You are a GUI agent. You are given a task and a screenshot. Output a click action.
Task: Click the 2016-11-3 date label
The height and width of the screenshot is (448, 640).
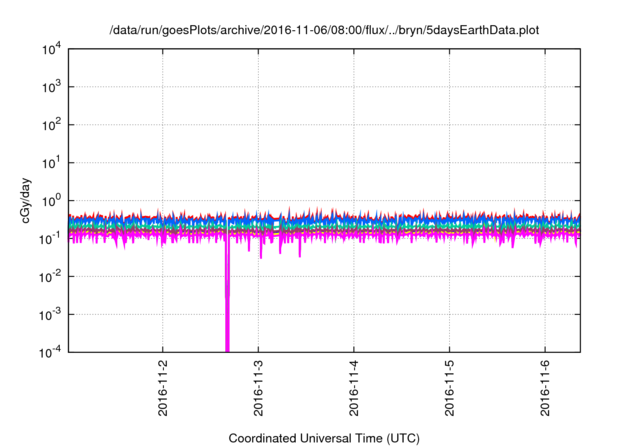click(258, 388)
